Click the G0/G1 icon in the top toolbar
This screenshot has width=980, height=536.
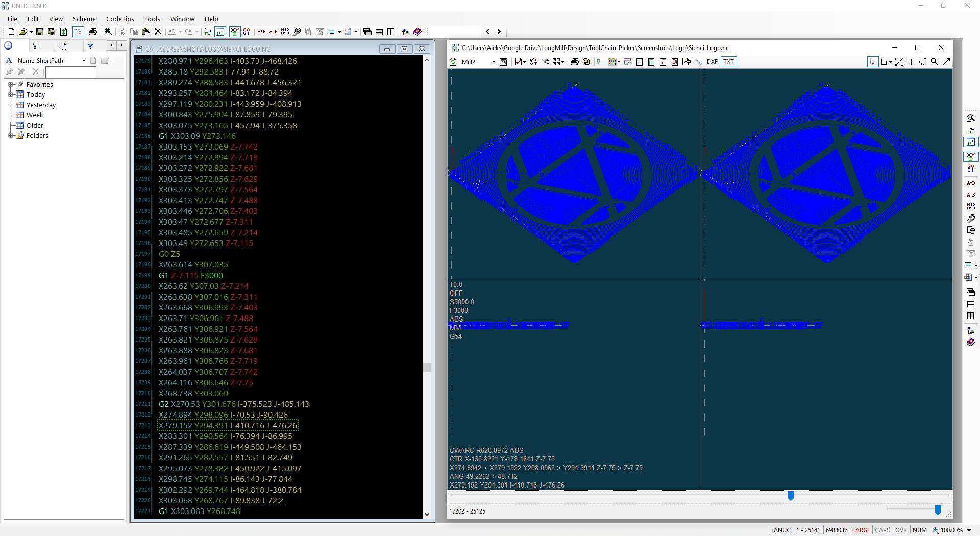(247, 32)
